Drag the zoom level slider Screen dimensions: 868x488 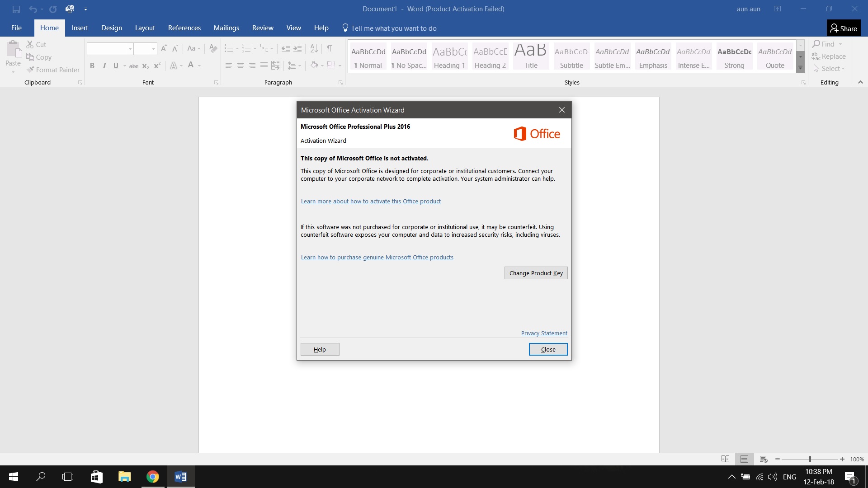point(810,458)
